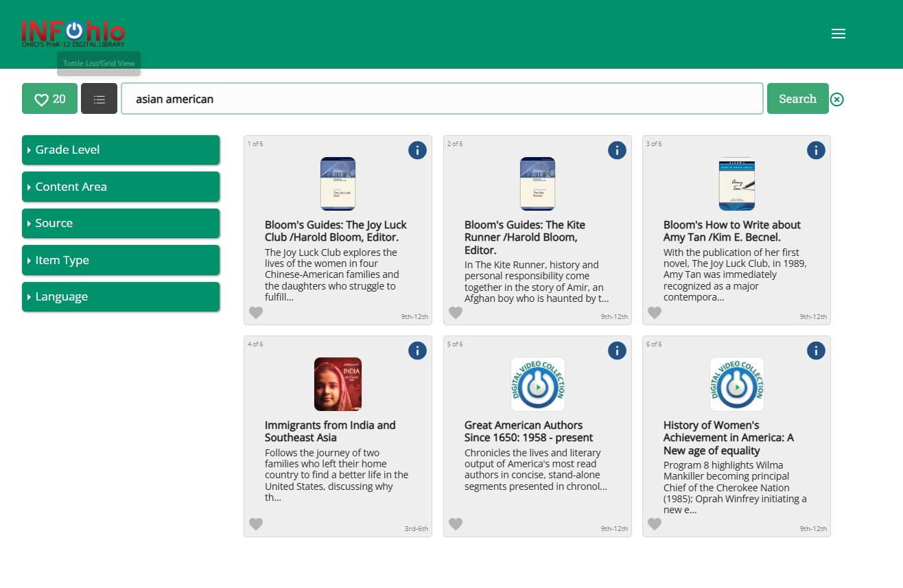Open the Kite Runner book cover
This screenshot has height=588, width=903.
click(537, 184)
